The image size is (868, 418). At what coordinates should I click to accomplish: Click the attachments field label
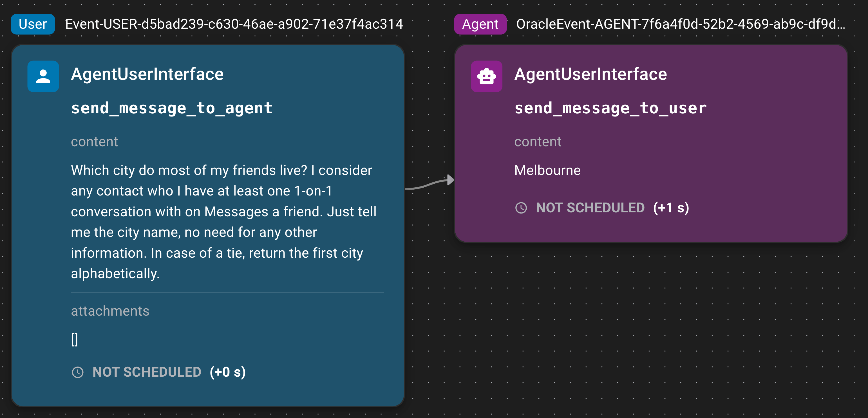click(110, 311)
